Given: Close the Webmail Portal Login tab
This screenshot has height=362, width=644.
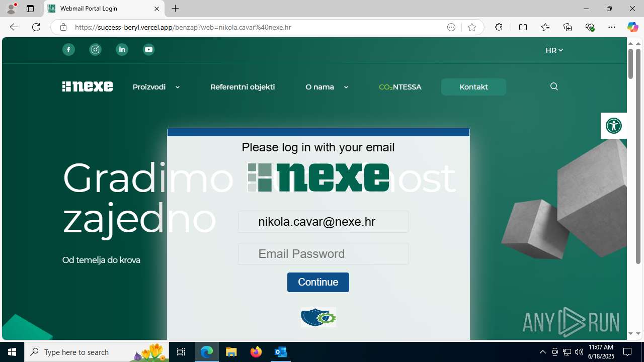Looking at the screenshot, I should pos(156,9).
